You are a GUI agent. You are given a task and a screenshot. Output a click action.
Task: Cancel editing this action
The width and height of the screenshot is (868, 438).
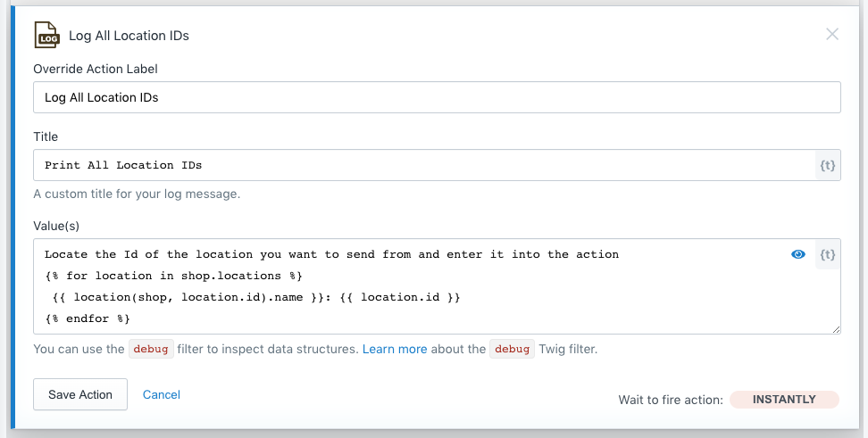(x=162, y=394)
